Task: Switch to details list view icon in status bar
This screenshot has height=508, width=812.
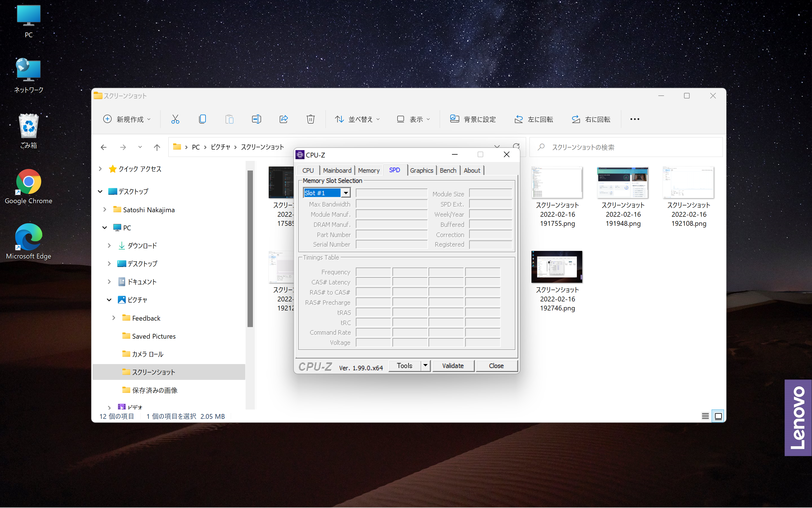Action: tap(705, 416)
